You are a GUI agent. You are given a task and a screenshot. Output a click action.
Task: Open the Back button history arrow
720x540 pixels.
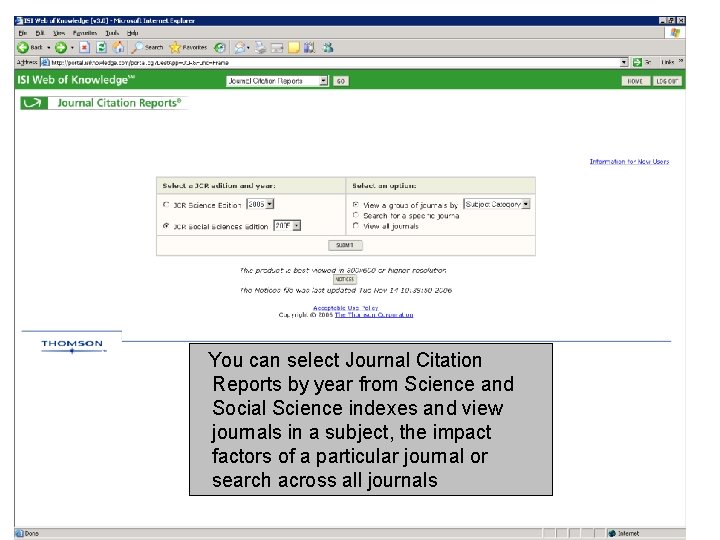click(x=49, y=48)
